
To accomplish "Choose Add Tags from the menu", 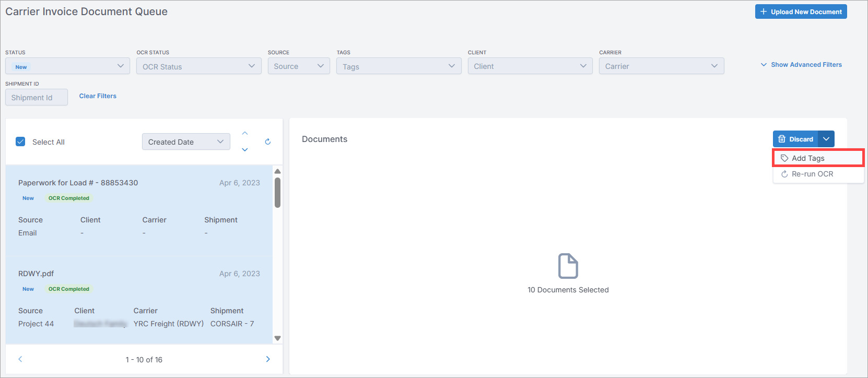I will 818,158.
